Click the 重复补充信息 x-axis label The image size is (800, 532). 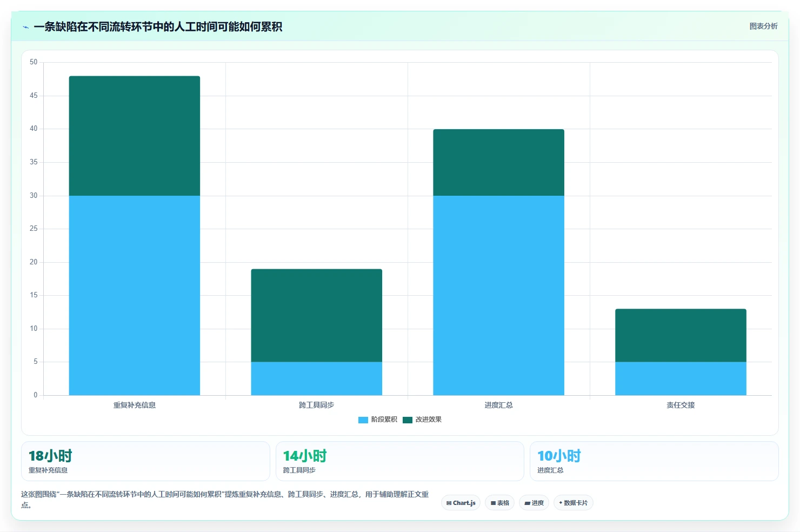(135, 405)
